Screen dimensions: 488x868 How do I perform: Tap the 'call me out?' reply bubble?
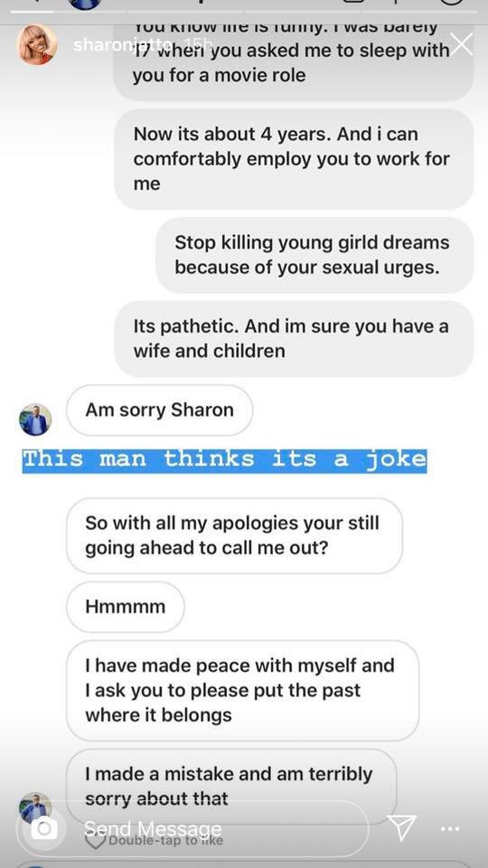tap(234, 536)
